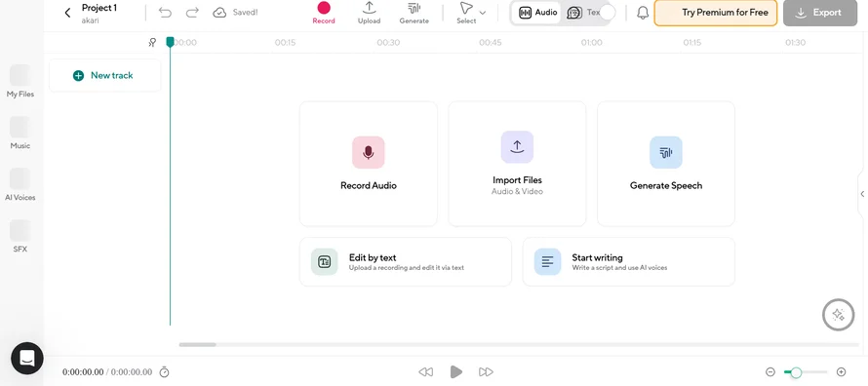
Task: Open notifications bell
Action: [x=643, y=13]
